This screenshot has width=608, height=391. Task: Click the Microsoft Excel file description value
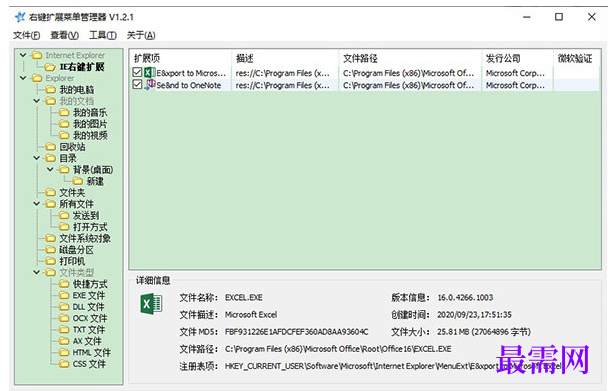(x=251, y=315)
